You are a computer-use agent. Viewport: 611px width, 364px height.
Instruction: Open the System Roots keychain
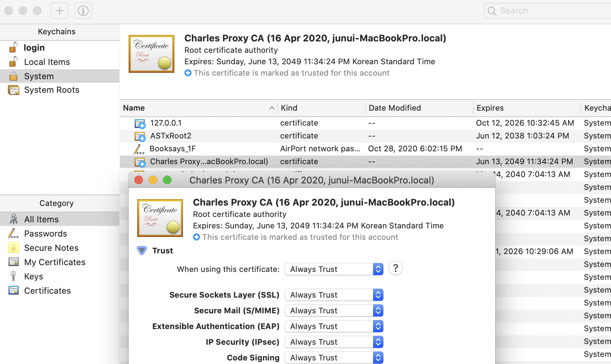point(51,90)
